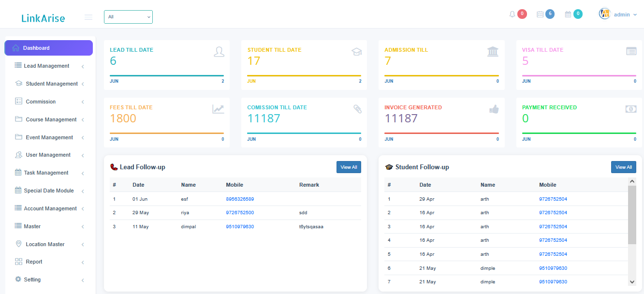Click the Location Master pin icon

click(19, 244)
